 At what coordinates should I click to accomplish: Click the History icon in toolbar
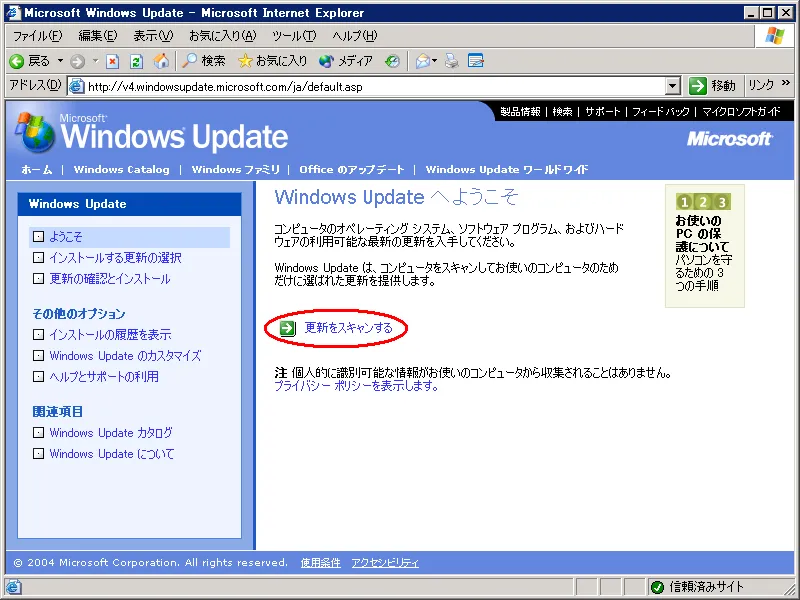click(392, 61)
